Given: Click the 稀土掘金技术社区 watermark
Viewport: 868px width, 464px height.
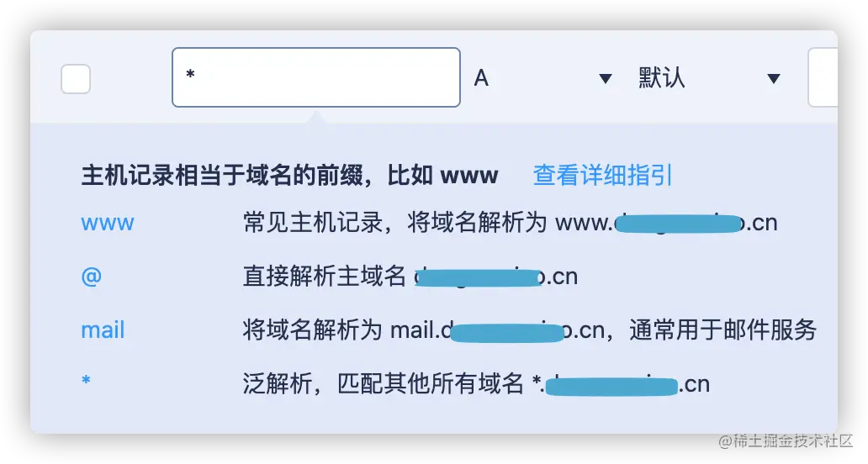Looking at the screenshot, I should [x=786, y=440].
